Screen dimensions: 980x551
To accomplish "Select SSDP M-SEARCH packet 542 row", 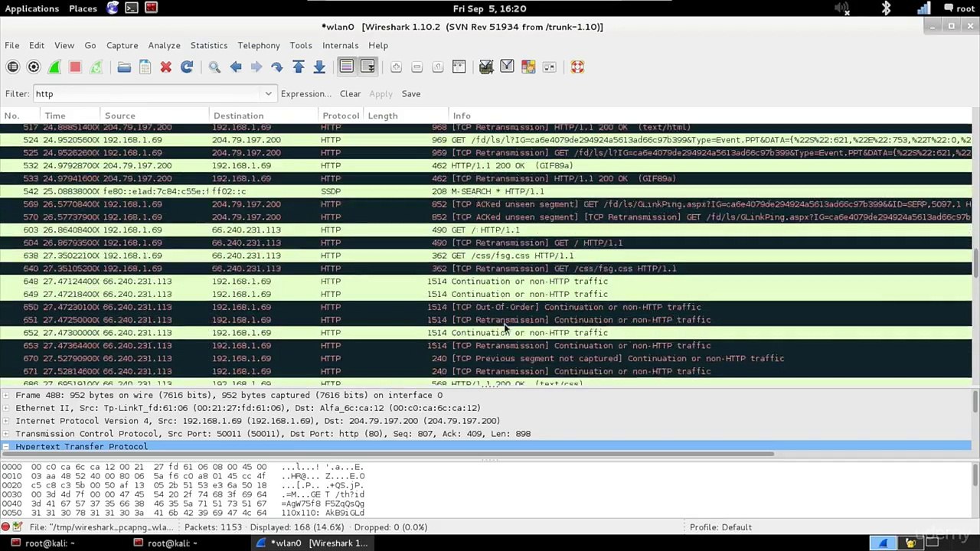I will point(486,191).
